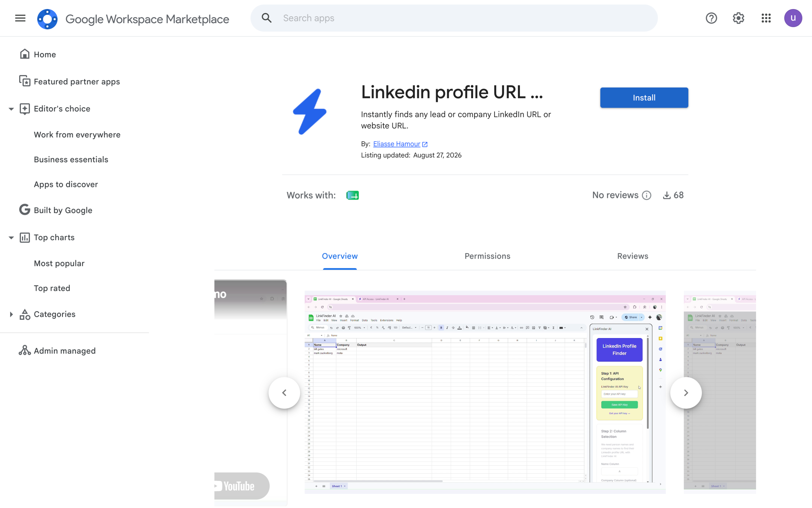Viewport: 812px width, 508px height.
Task: Open the main hamburger menu
Action: [x=20, y=18]
